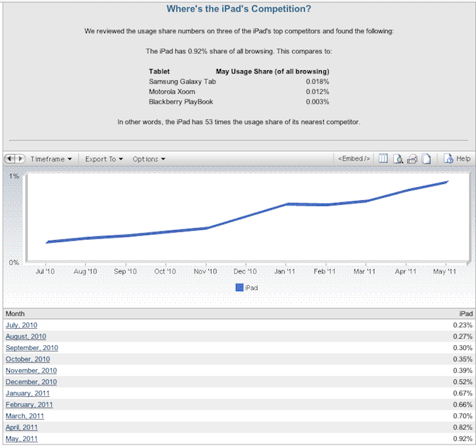476x448 pixels.
Task: Click the 0.52% value for December 2010
Action: point(463,382)
